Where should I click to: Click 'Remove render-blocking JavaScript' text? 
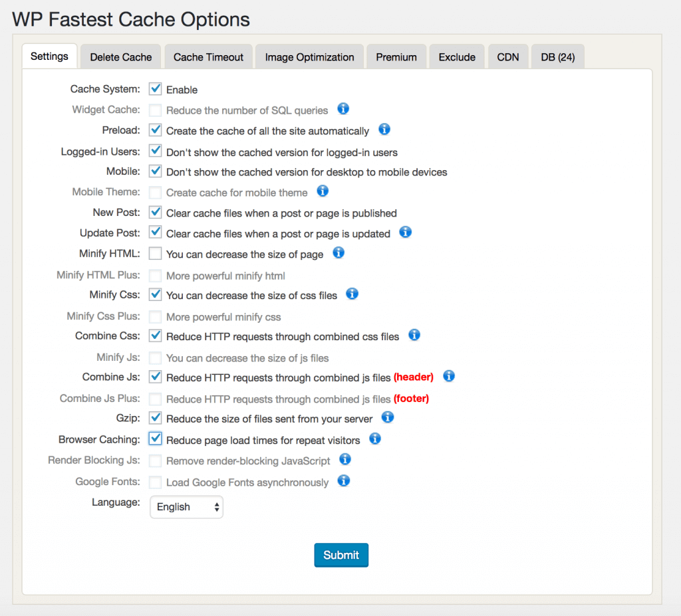point(249,461)
